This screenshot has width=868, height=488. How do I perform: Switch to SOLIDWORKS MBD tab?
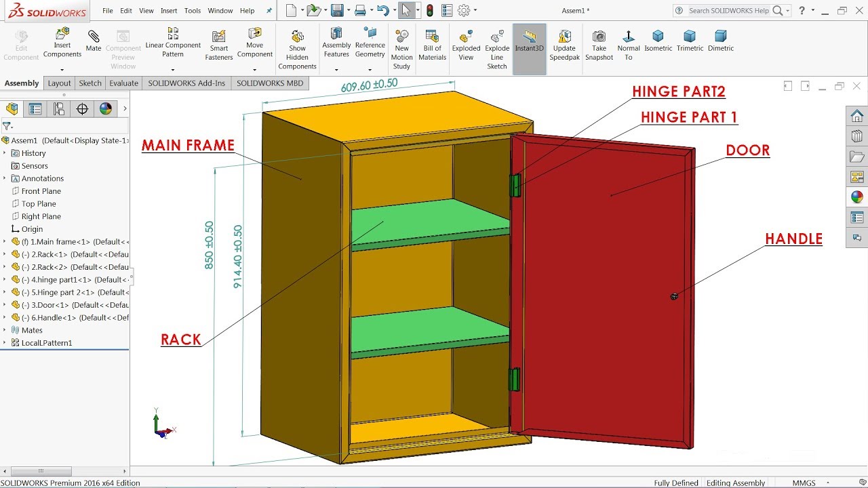tap(270, 83)
